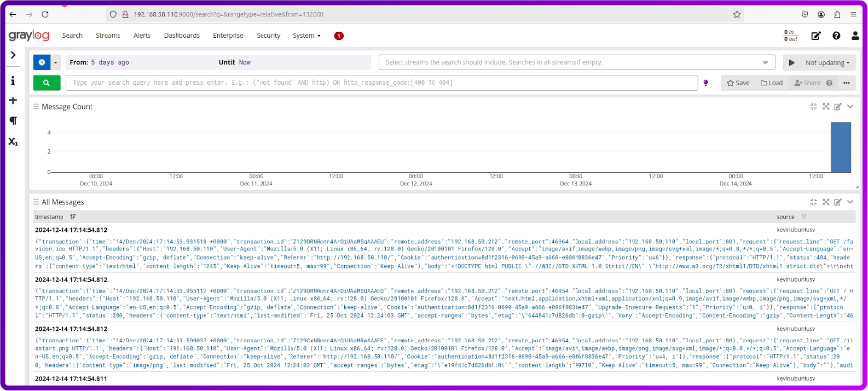Click the throughput 0 in 0 out indicator

pos(791,36)
